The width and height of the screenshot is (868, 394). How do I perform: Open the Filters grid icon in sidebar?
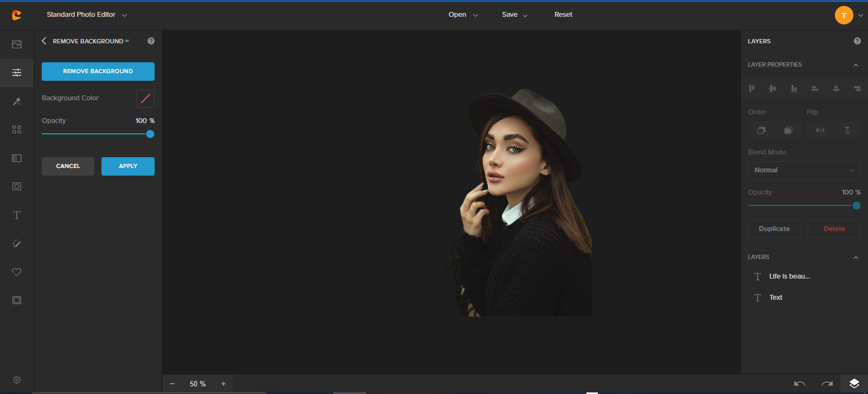[x=17, y=130]
